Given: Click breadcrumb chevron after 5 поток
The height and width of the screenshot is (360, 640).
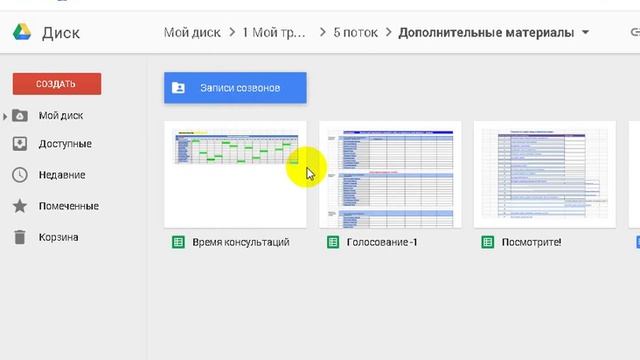Looking at the screenshot, I should pyautogui.click(x=388, y=32).
